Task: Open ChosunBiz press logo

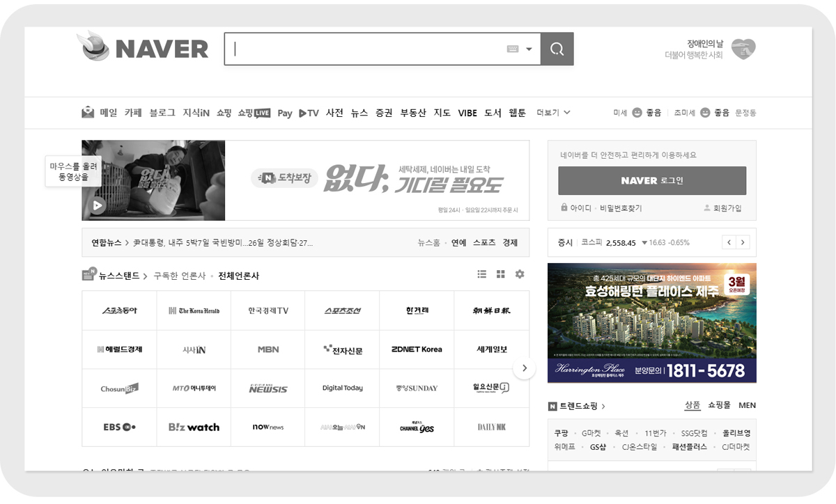Action: [119, 388]
